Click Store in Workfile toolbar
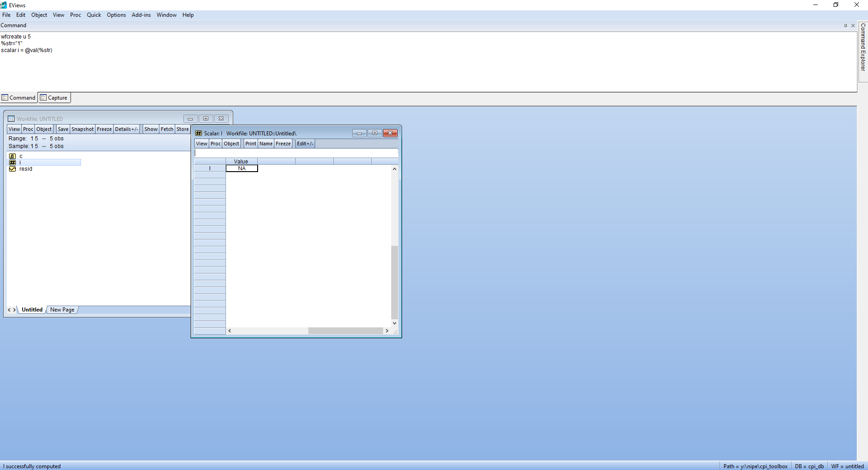 (182, 129)
